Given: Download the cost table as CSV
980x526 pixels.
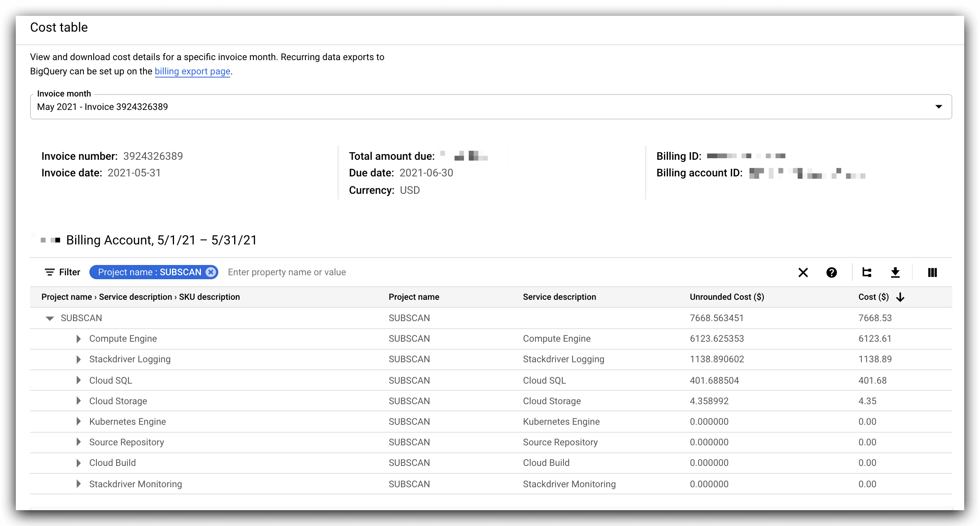Looking at the screenshot, I should pos(895,272).
